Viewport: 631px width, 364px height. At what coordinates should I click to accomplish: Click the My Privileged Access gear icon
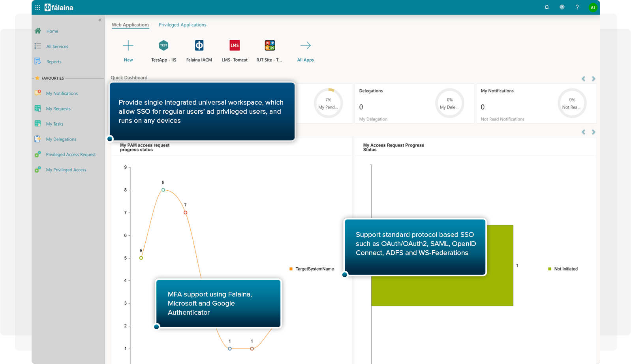tap(38, 170)
